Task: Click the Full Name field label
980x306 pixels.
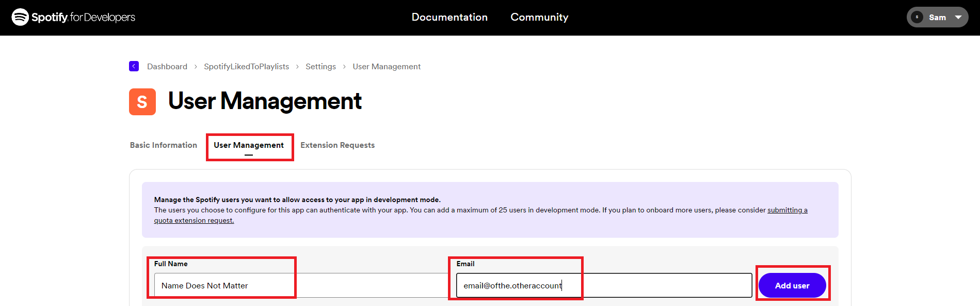Action: click(x=171, y=264)
